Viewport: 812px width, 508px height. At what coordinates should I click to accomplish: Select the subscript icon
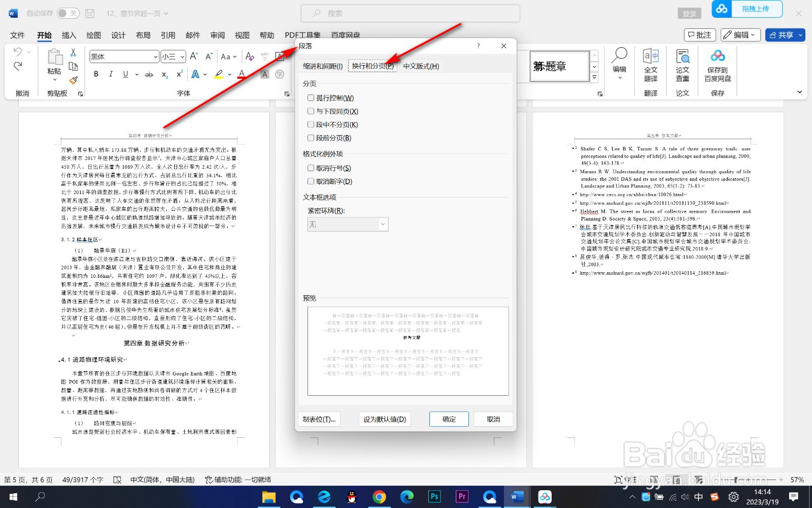[164, 74]
